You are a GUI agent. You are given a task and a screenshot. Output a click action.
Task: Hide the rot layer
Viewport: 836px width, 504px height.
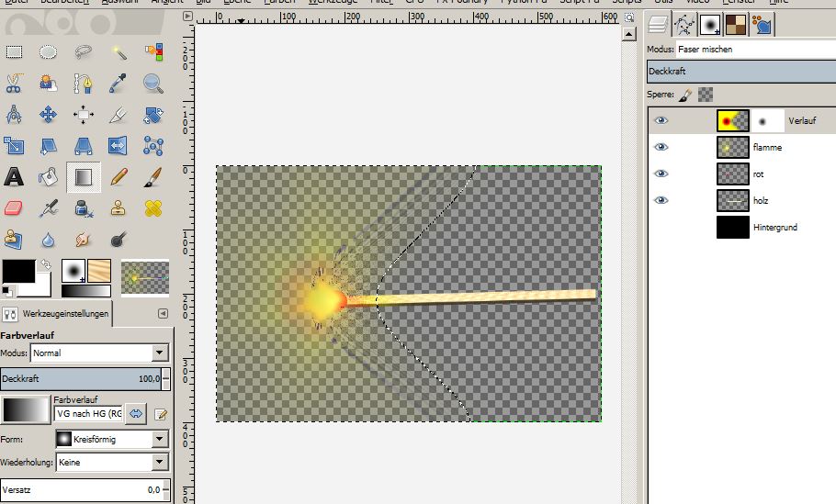point(661,174)
